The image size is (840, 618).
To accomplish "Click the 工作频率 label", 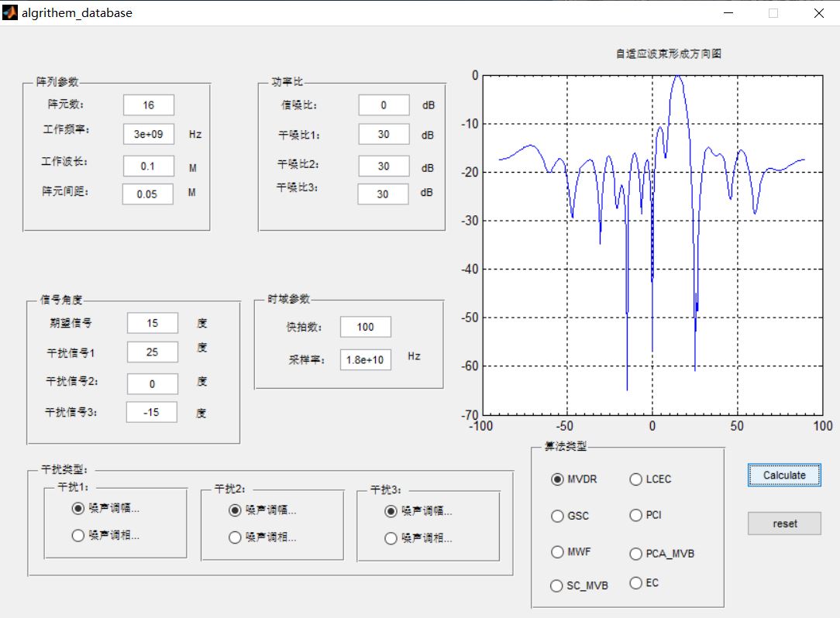I will click(x=66, y=129).
